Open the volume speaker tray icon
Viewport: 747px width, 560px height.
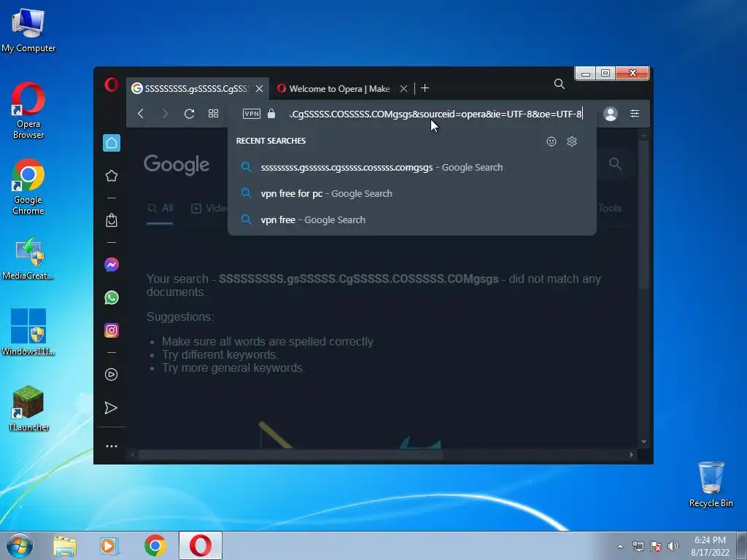(x=673, y=546)
